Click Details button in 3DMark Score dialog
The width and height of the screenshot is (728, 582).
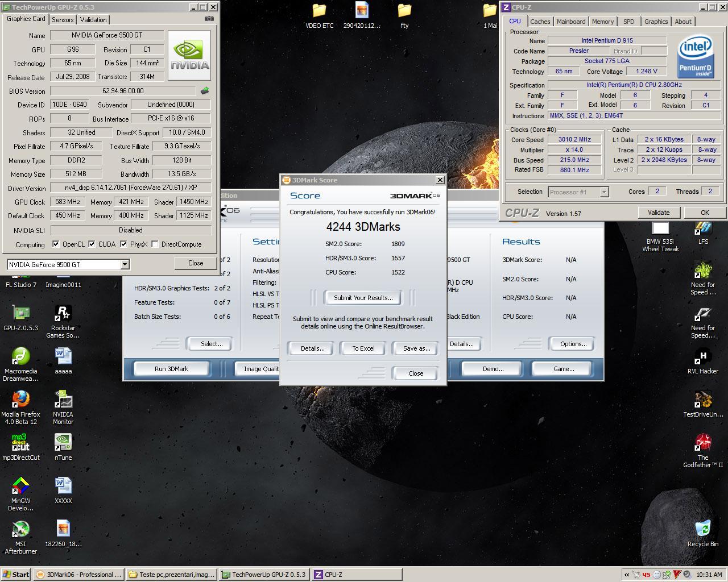(312, 348)
